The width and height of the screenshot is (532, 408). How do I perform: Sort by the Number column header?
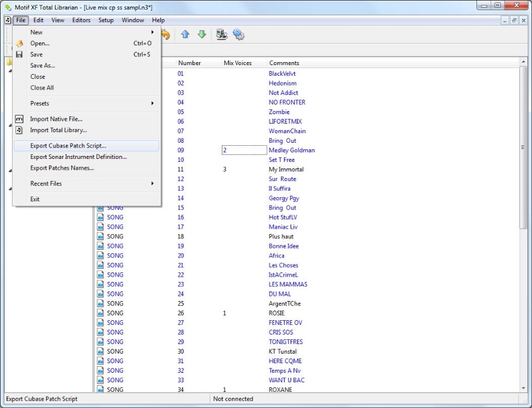198,63
